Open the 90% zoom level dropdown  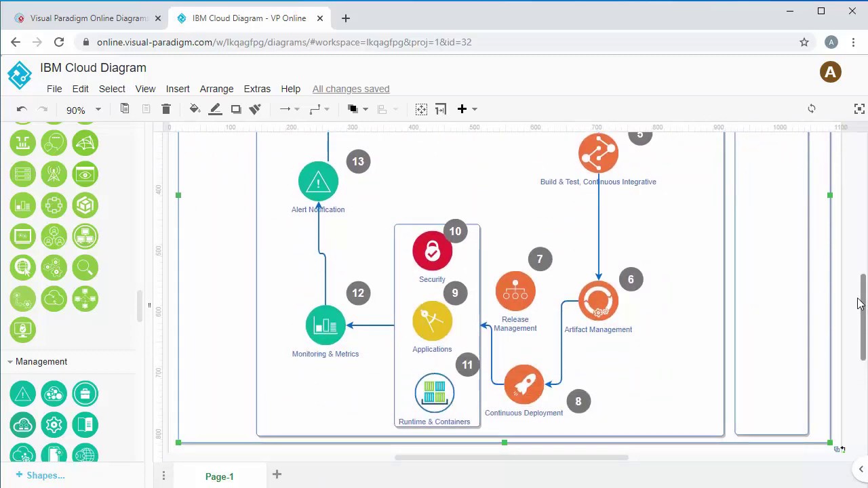coord(83,110)
